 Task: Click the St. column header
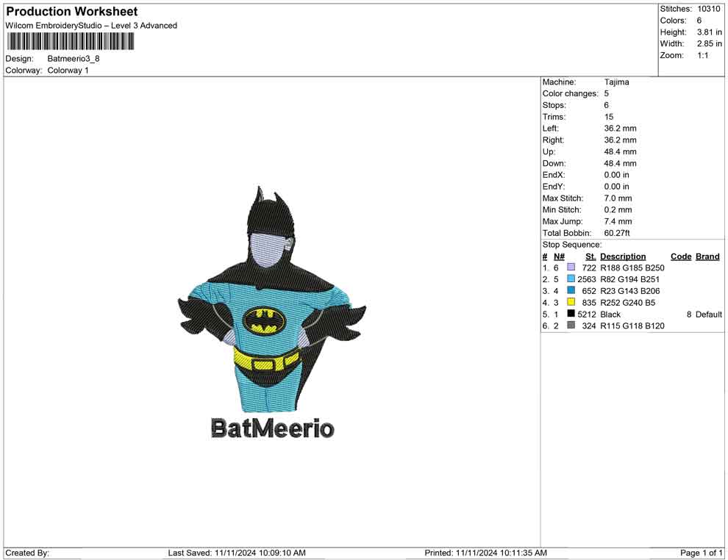coord(590,256)
